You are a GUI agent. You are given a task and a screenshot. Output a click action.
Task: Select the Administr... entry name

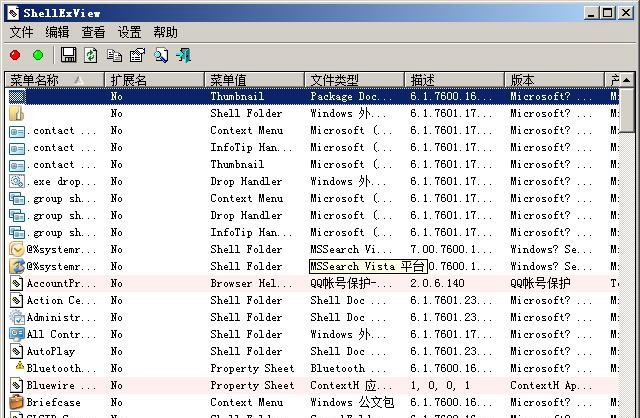tap(61, 317)
